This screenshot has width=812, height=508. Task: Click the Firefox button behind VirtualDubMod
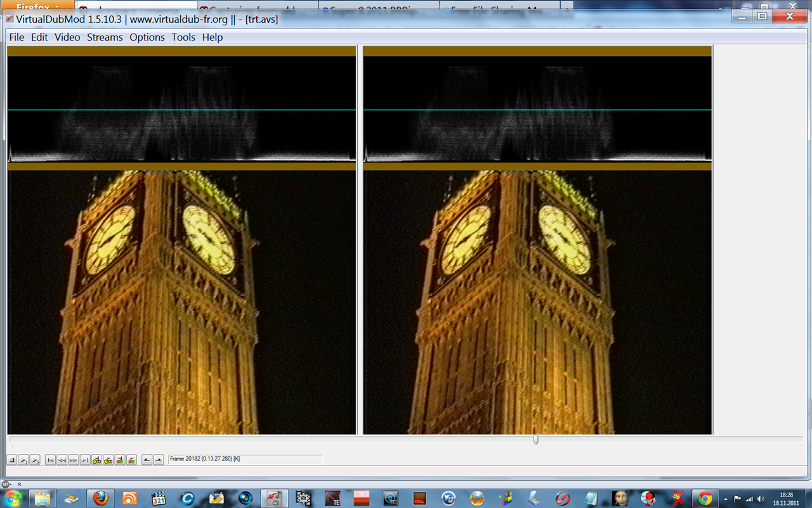pos(37,6)
